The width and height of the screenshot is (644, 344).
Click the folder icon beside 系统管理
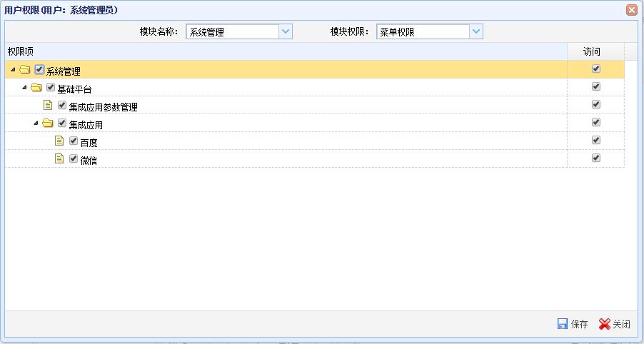[x=25, y=70]
